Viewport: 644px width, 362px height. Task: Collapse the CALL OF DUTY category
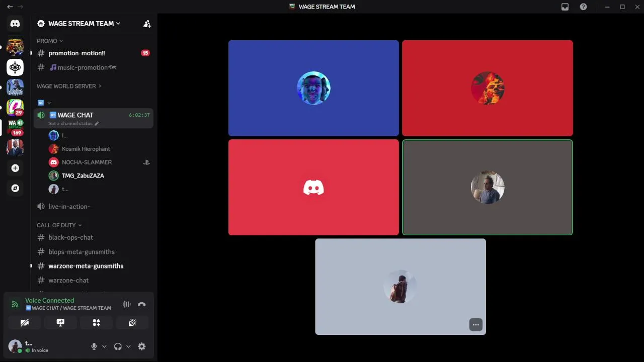coord(59,225)
